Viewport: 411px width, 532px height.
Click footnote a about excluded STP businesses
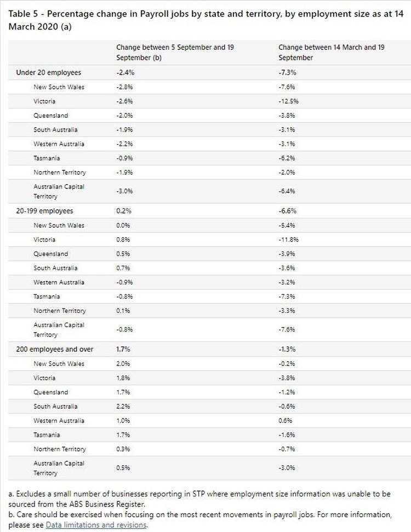[199, 499]
